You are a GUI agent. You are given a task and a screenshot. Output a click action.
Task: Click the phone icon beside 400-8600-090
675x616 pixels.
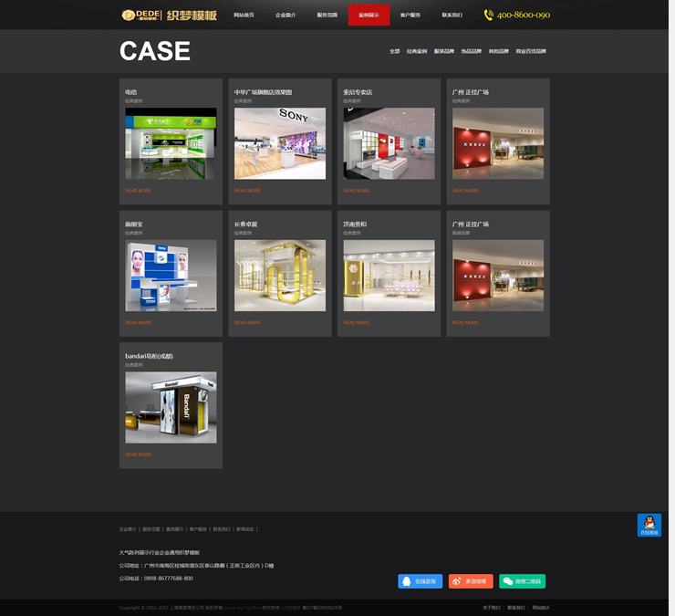tap(489, 15)
